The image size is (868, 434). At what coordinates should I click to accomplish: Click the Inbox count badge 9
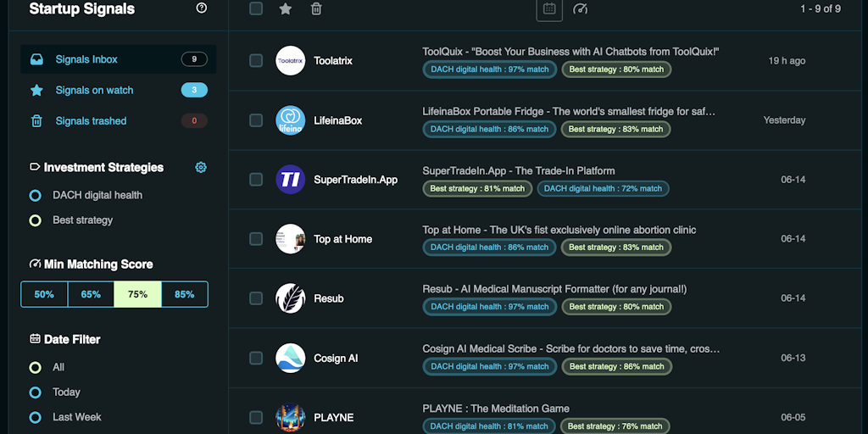(194, 59)
